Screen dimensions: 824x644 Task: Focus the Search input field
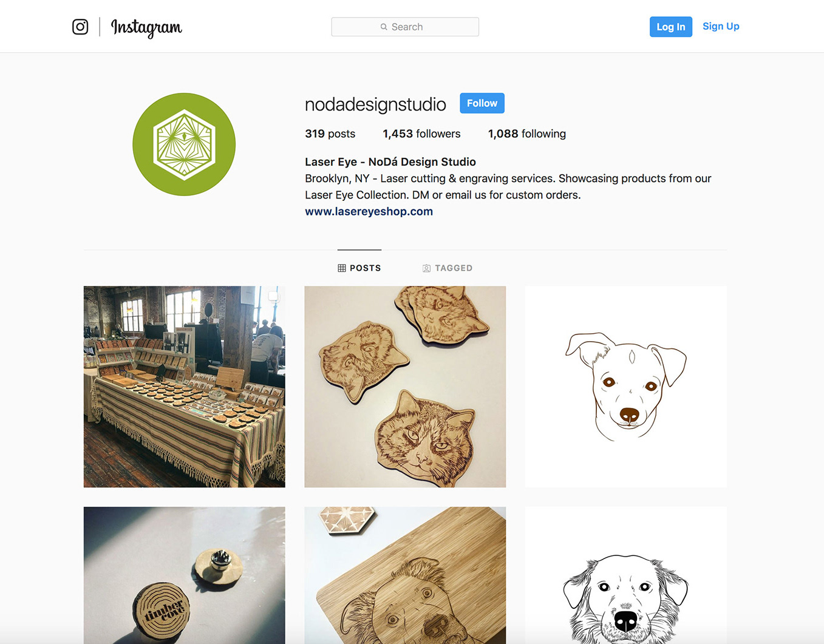405,27
